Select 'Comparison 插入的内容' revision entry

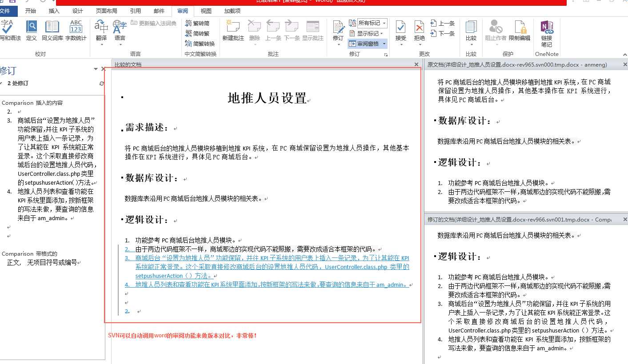click(x=32, y=103)
